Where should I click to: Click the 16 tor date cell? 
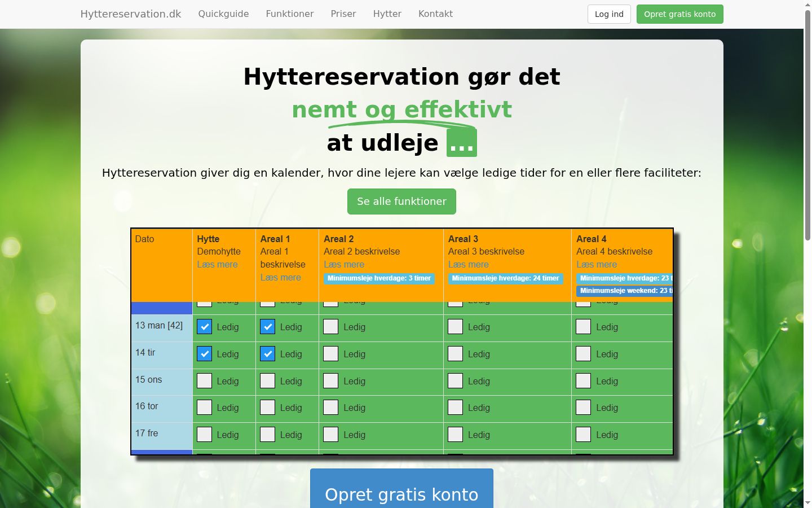pos(162,409)
